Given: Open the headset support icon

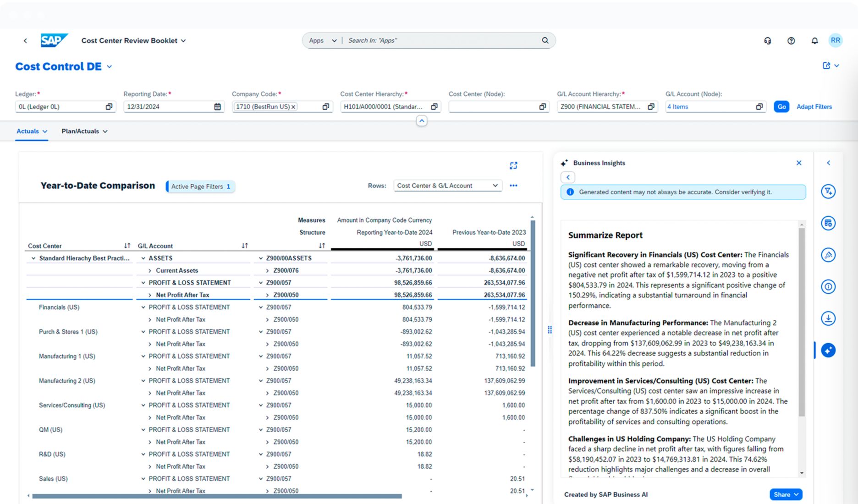Looking at the screenshot, I should click(x=768, y=41).
